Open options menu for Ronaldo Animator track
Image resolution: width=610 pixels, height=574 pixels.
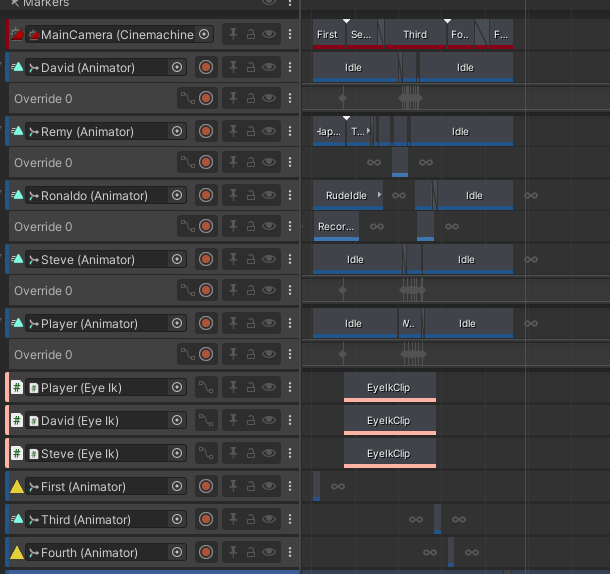tap(290, 195)
